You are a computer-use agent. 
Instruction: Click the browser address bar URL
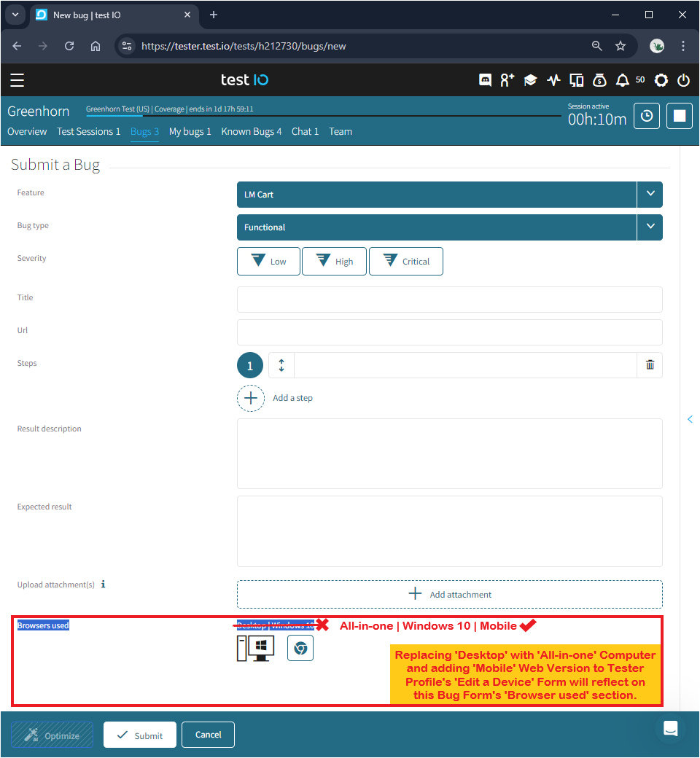tap(244, 46)
